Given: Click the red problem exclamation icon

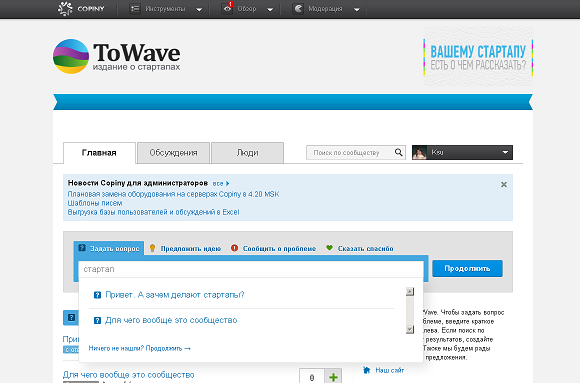Looking at the screenshot, I should click(x=235, y=248).
